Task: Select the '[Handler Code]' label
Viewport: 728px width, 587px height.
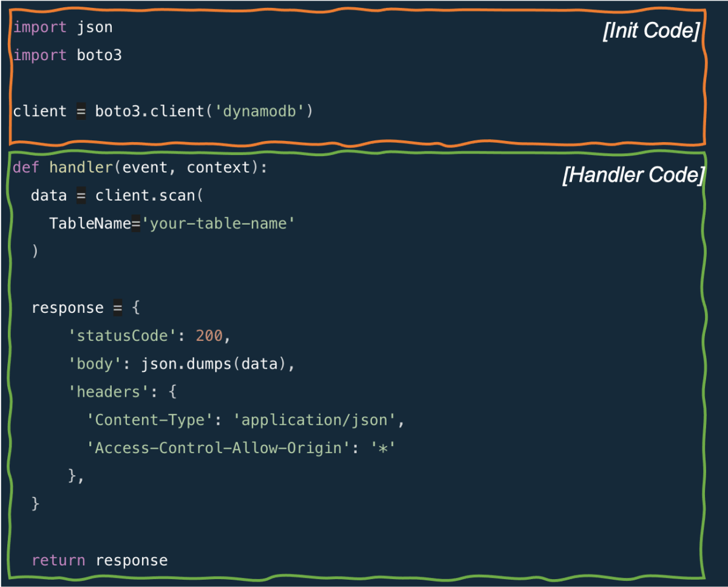Action: 633,175
